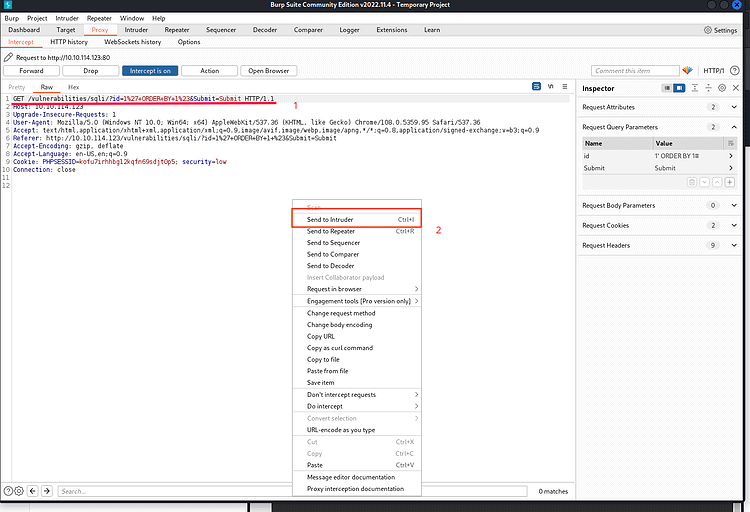Screen dimensions: 750x512
Task: Open details chevron for Submit parameter row
Action: click(x=731, y=168)
